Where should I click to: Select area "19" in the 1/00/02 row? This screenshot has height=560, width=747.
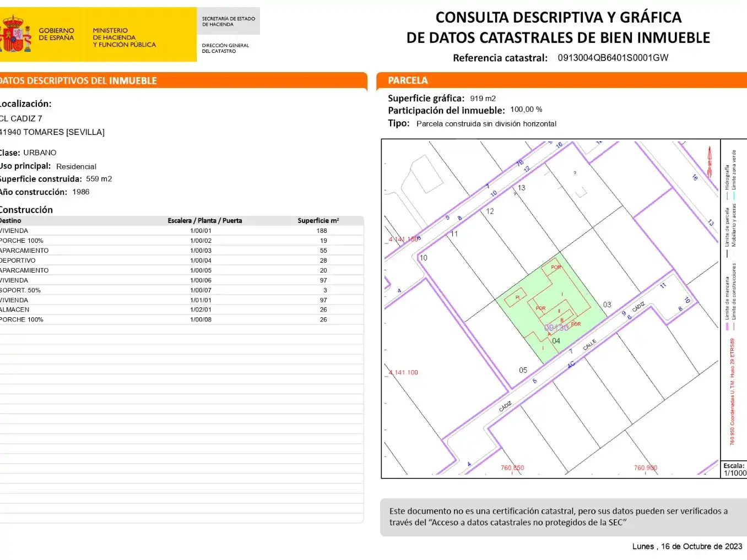(323, 241)
